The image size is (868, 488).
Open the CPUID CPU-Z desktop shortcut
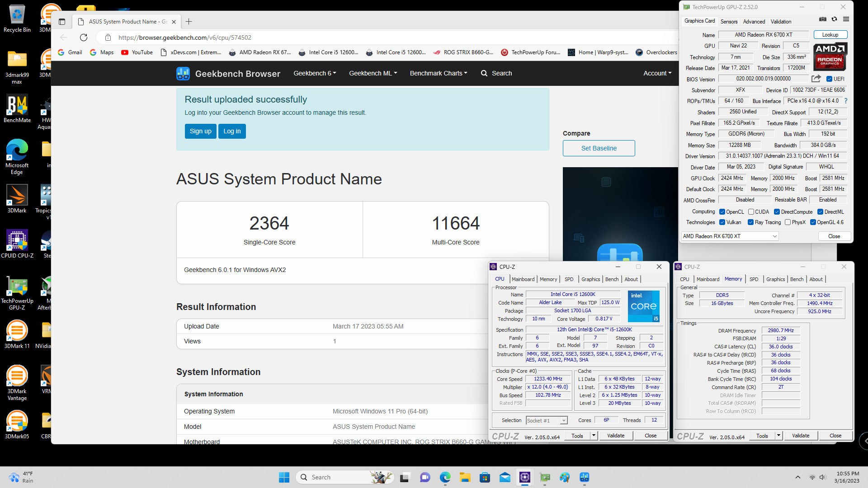[x=17, y=244]
